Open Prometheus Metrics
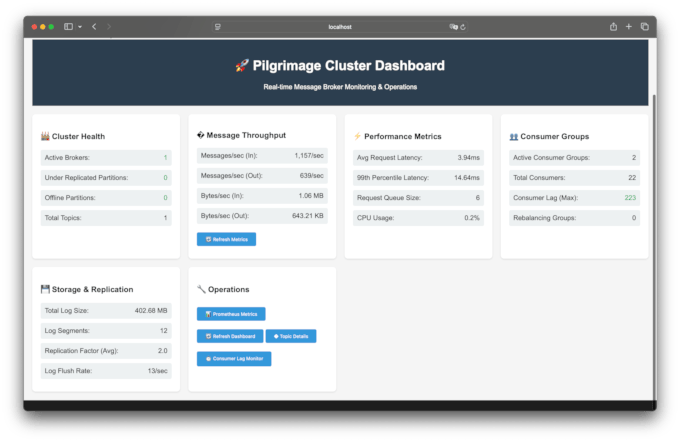The width and height of the screenshot is (680, 442). (231, 314)
